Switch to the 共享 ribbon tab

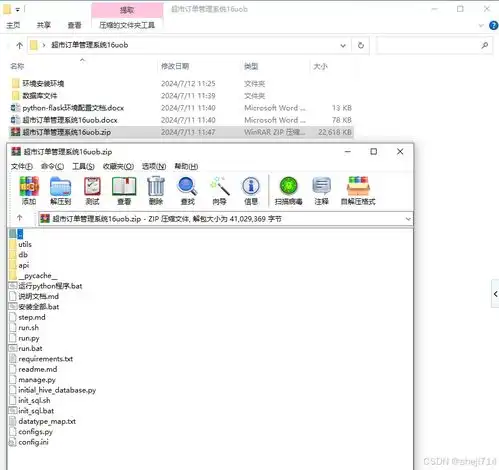pos(43,25)
